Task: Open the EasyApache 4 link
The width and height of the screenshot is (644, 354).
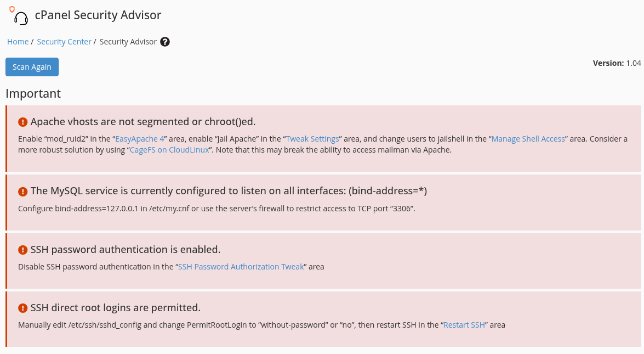Action: [x=140, y=139]
